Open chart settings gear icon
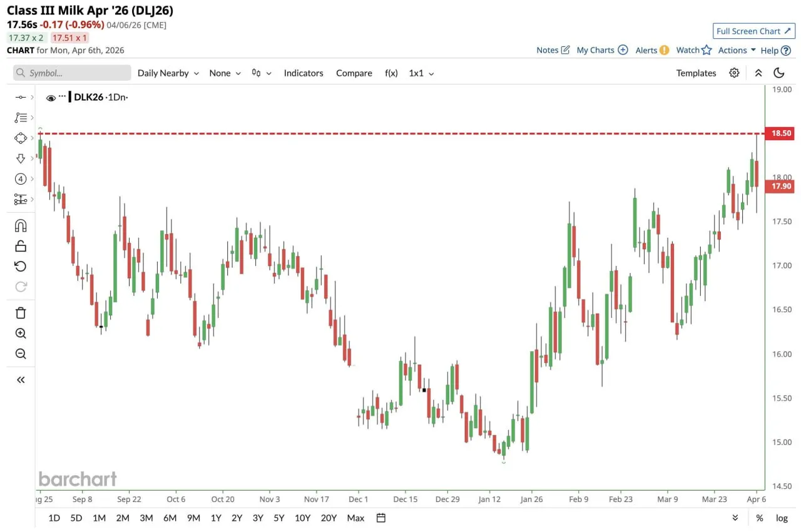The height and width of the screenshot is (532, 801). pyautogui.click(x=734, y=73)
